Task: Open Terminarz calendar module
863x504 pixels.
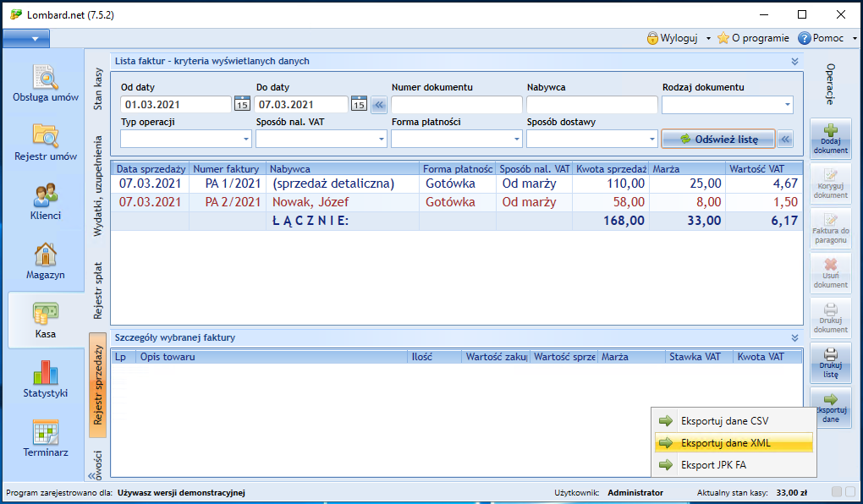Action: (46, 438)
